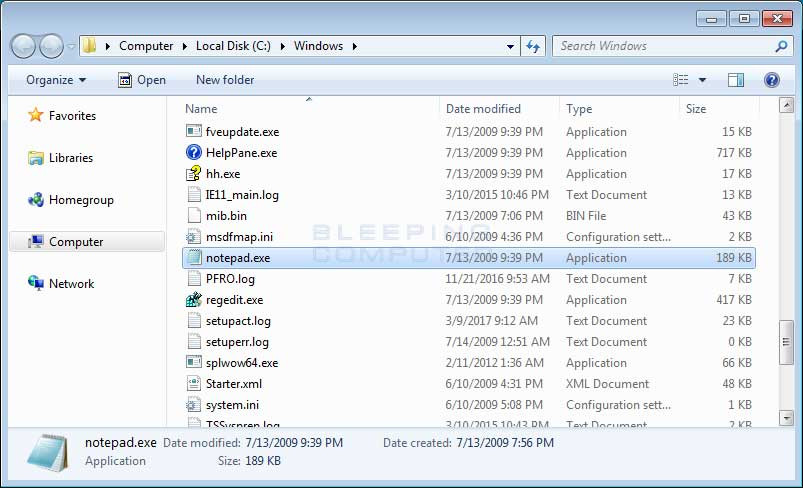The width and height of the screenshot is (803, 488).
Task: Open the Help question mark button
Action: [771, 80]
